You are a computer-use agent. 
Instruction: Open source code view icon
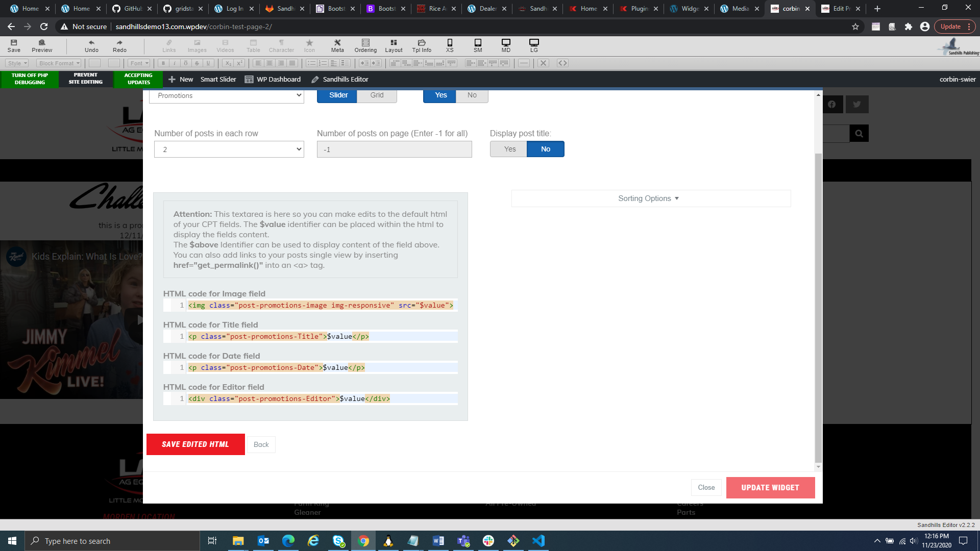pos(562,63)
